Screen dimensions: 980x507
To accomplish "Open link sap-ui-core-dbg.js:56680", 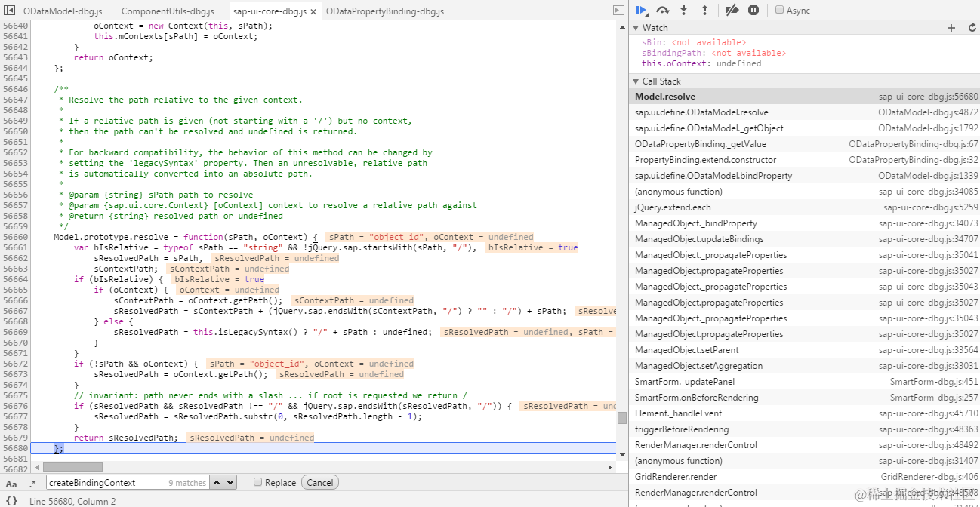I will click(x=928, y=97).
